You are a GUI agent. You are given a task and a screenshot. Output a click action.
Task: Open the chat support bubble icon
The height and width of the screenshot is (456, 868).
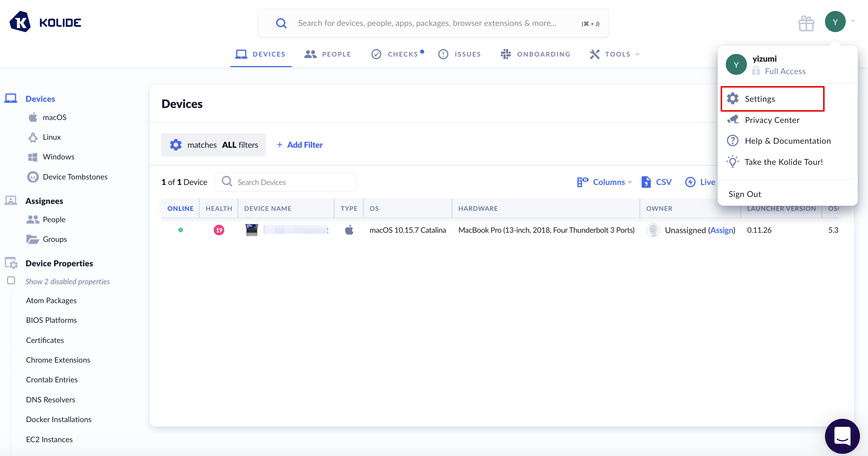pos(842,436)
